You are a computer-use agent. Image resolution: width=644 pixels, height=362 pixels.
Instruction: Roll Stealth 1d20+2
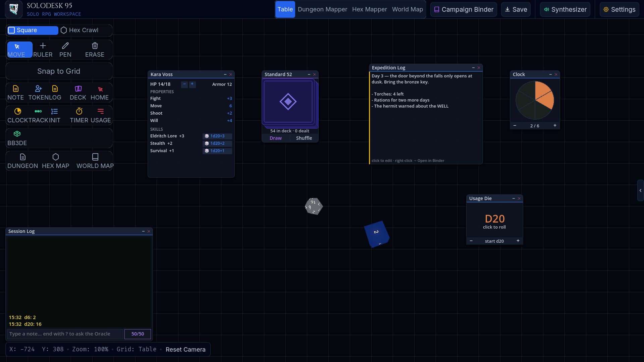click(x=217, y=143)
